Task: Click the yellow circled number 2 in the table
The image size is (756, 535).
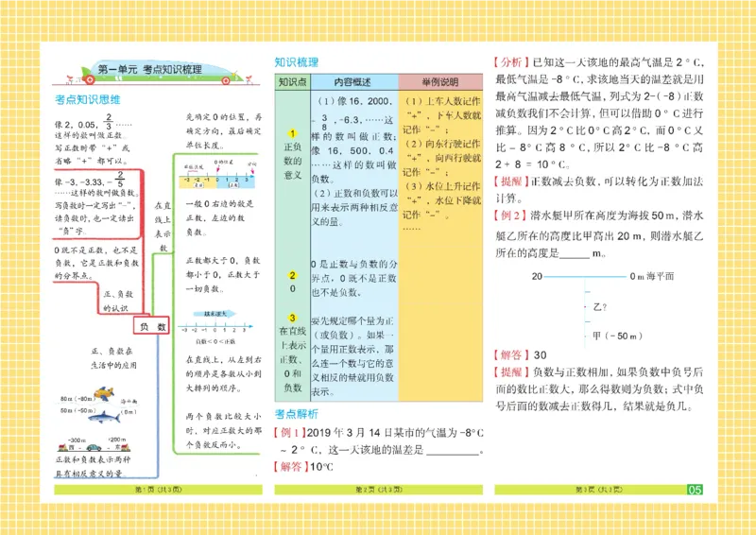Action: pos(292,275)
